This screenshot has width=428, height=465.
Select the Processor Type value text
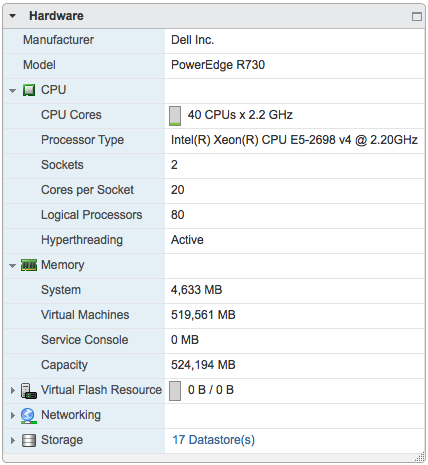coord(294,140)
